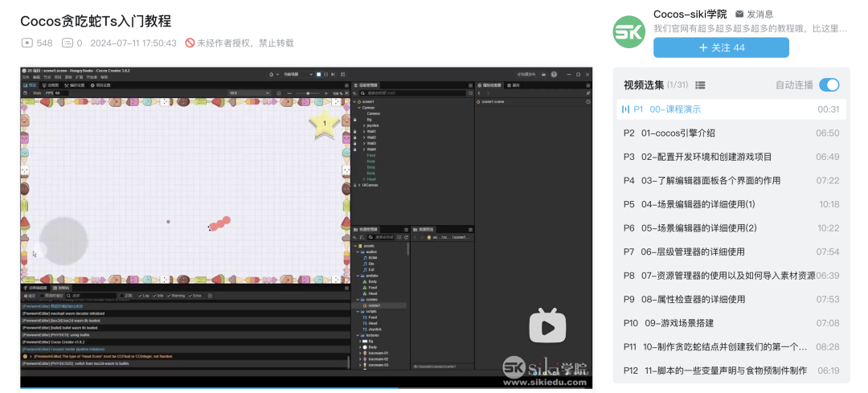
Task: Click the fit-to-screen icon next to 100 %
Action: point(346,93)
